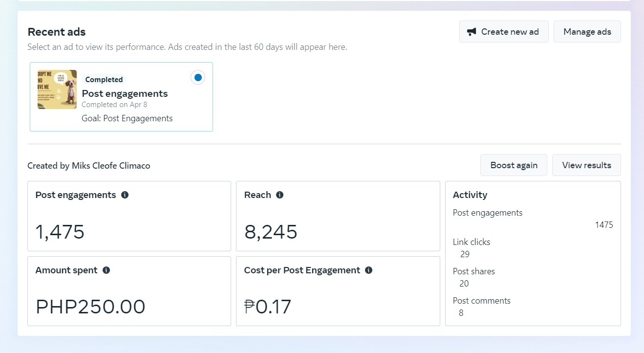Click the dog adoption ad thumbnail
The width and height of the screenshot is (644, 353).
(57, 89)
